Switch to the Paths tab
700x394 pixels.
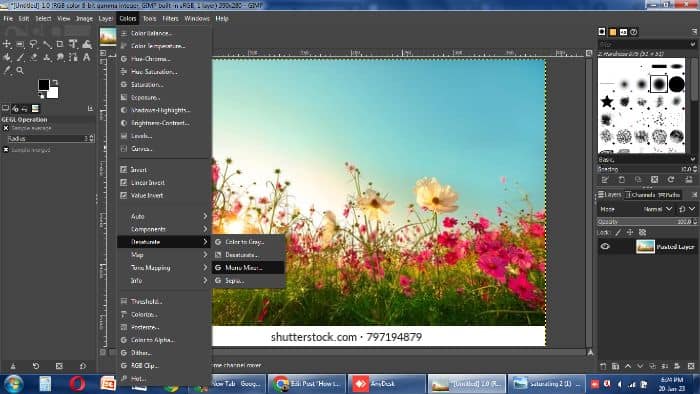669,195
